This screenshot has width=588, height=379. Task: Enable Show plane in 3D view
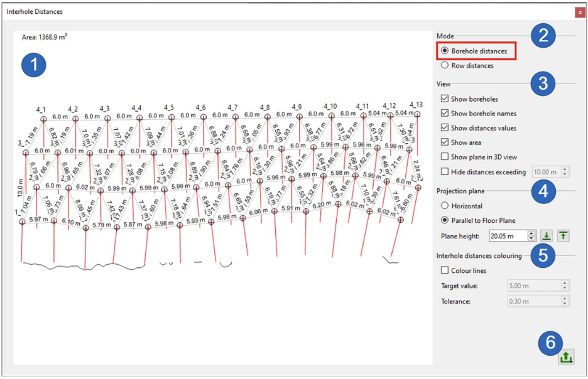(x=445, y=157)
